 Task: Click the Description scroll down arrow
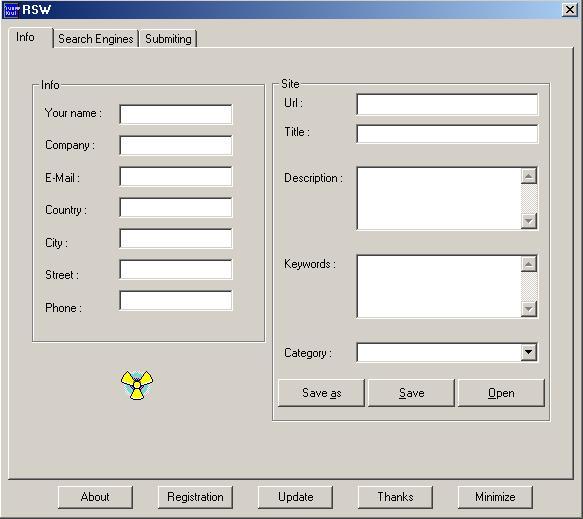[x=529, y=221]
